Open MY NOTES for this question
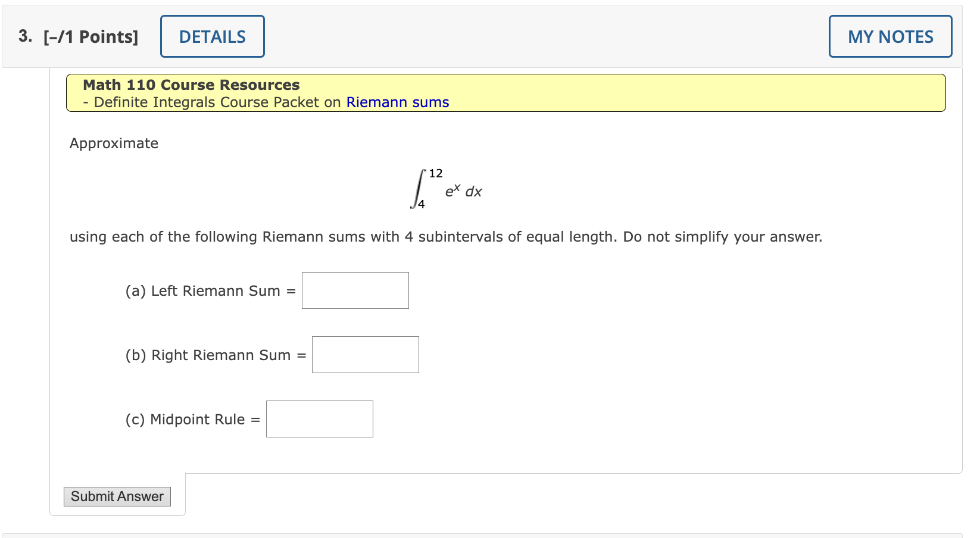The width and height of the screenshot is (980, 538). [890, 36]
